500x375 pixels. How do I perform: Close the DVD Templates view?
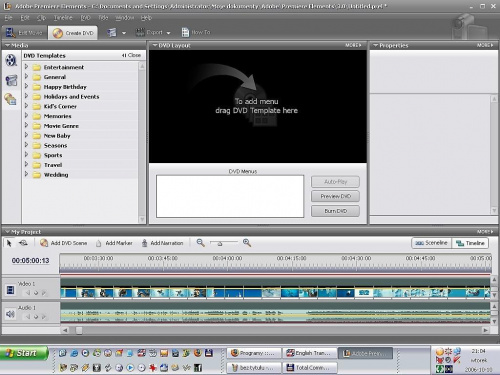click(131, 55)
